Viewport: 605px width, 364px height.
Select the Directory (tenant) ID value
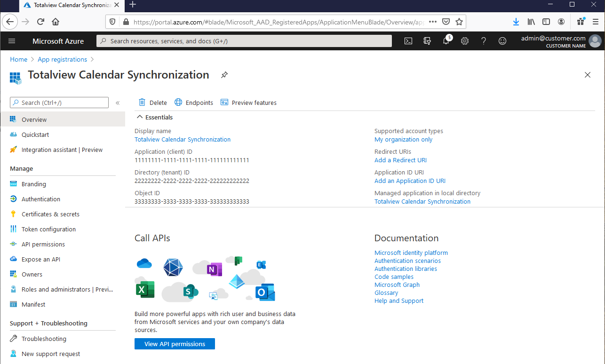(x=192, y=181)
